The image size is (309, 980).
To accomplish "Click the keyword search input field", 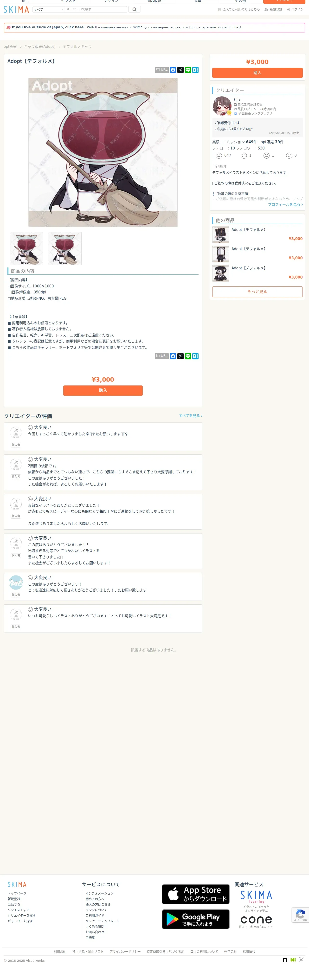I will pyautogui.click(x=96, y=10).
